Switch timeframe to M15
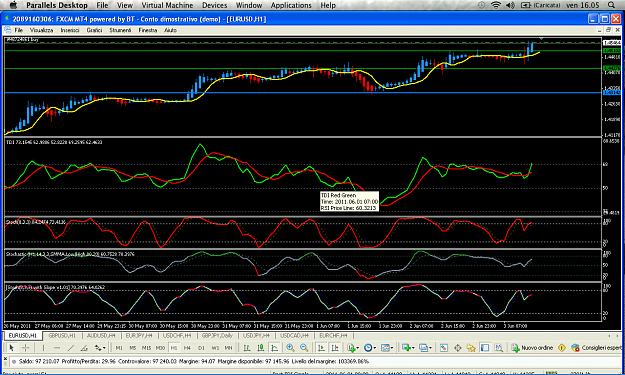Viewport: 625px width, 375px height. (x=146, y=348)
